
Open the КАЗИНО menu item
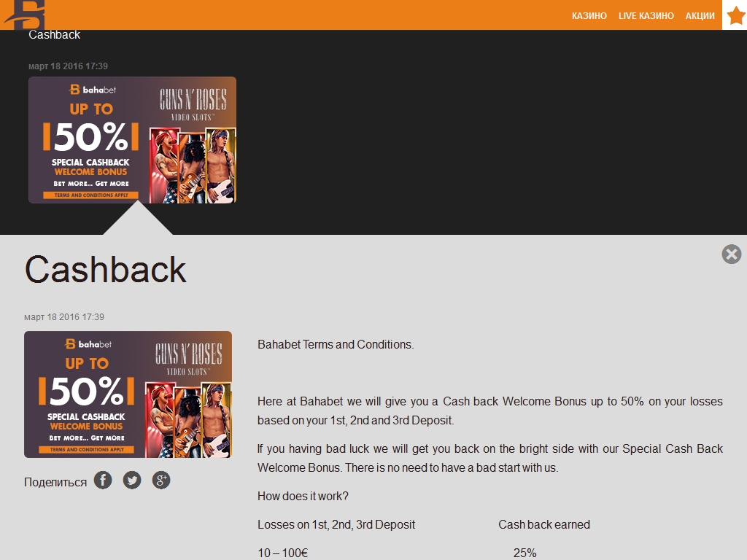(x=589, y=16)
